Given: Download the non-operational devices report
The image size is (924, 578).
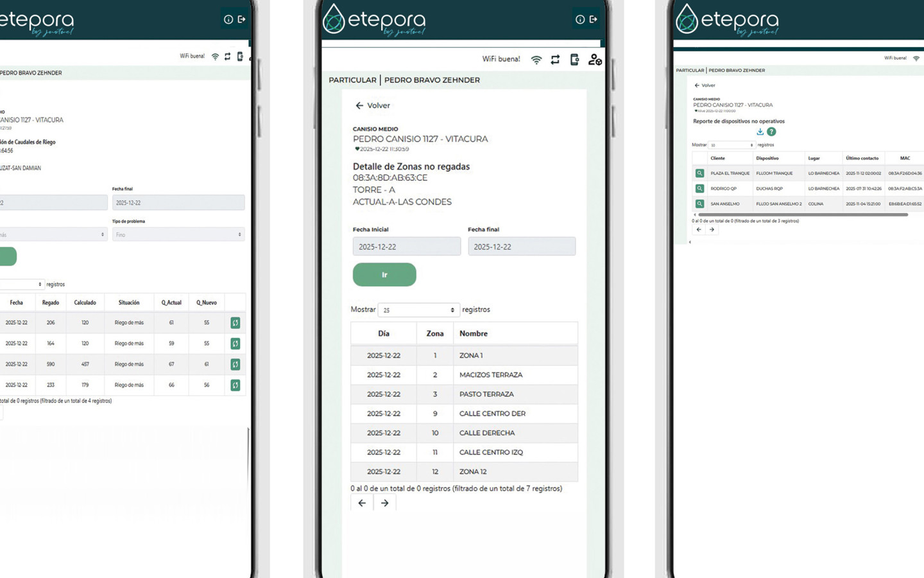Looking at the screenshot, I should [760, 132].
